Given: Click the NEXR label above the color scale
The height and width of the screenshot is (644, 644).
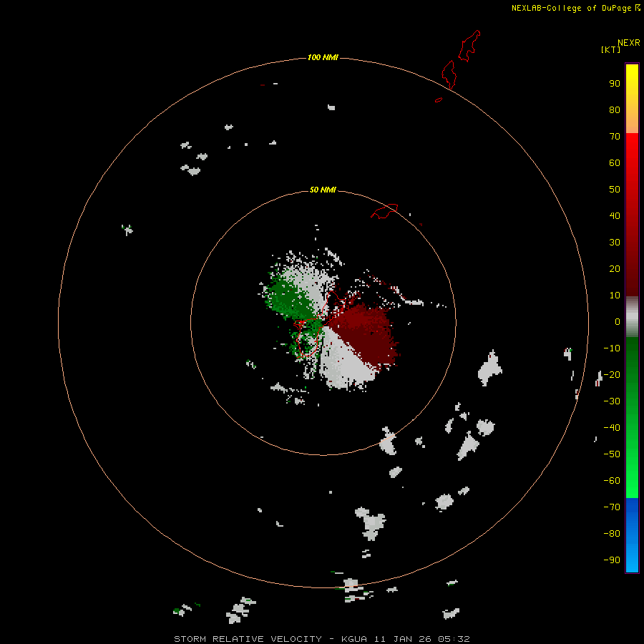Looking at the screenshot, I should 629,43.
